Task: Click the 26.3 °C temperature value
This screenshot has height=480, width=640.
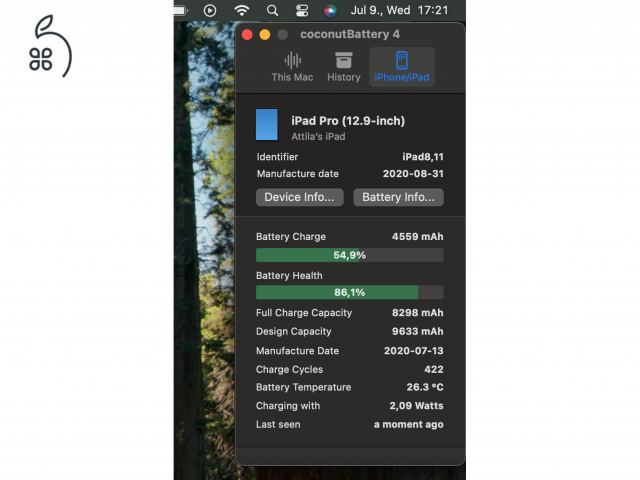Action: pos(425,387)
